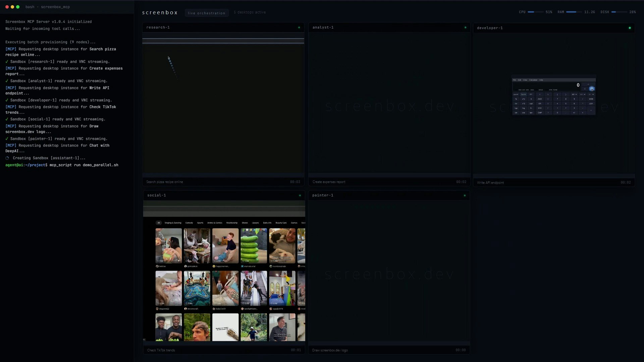Open the con dropdown on the calculator keypad
Viewport: 644px width, 362px height.
[x=516, y=95]
